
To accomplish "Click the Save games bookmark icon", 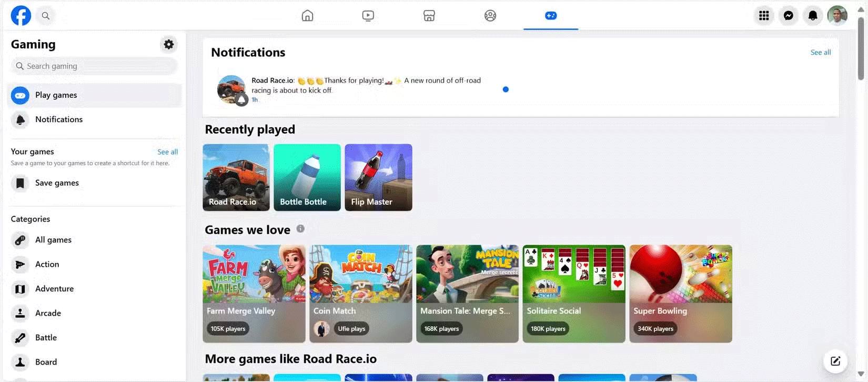I will pos(20,183).
